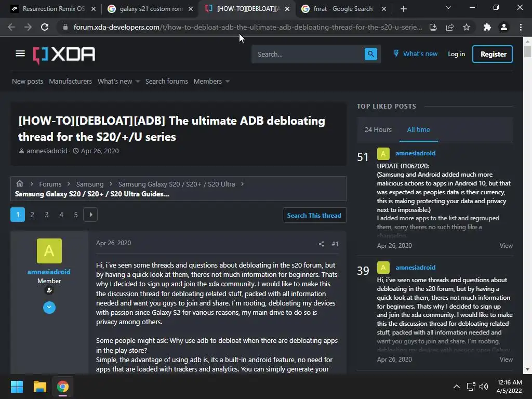Open File Explorer from the taskbar
Screen dimensions: 532x399
(39, 387)
